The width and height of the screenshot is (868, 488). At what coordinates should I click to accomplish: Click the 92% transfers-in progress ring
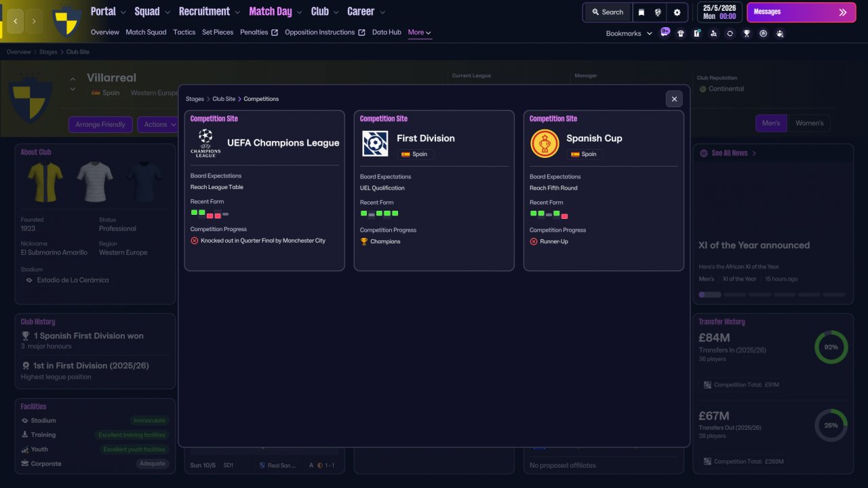tap(831, 347)
